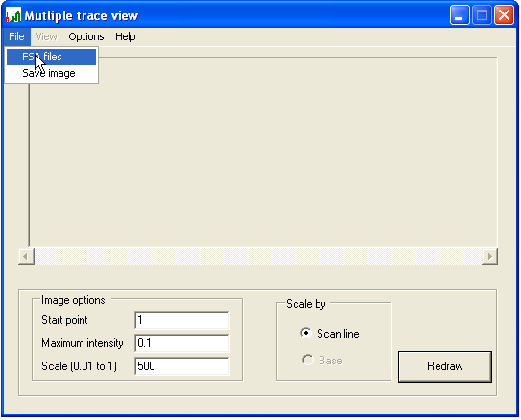Open the Options menu
The width and height of the screenshot is (521, 420).
click(x=86, y=36)
